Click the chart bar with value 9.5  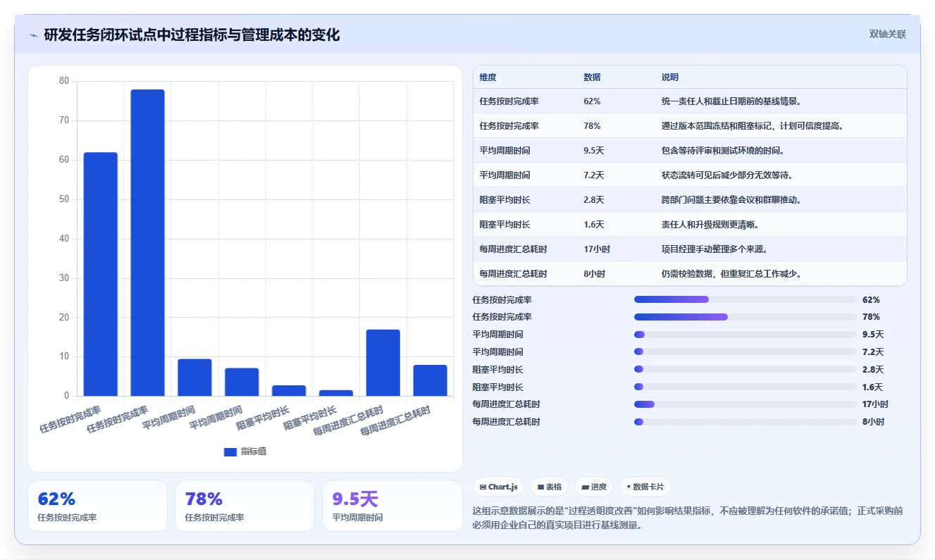coord(194,378)
